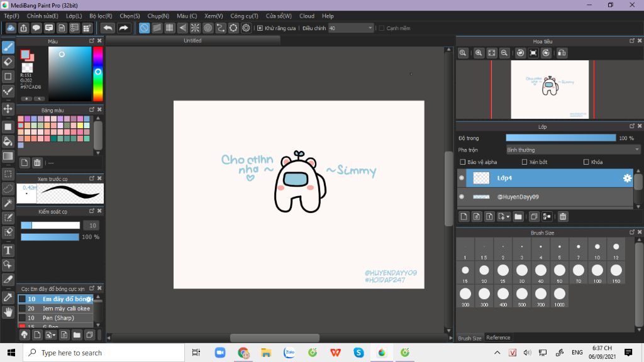Enable crisscross grid snap

click(170, 28)
